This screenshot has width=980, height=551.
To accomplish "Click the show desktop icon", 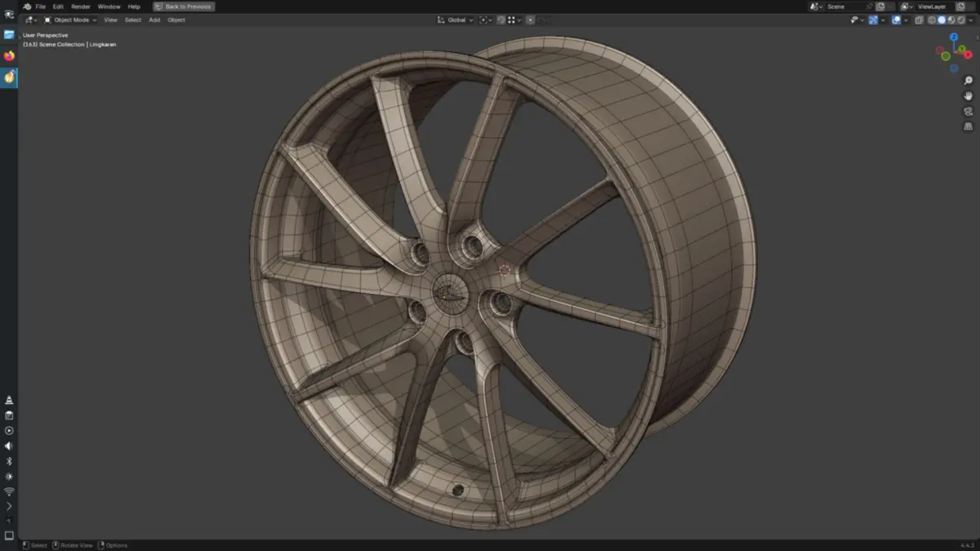I will coord(9,535).
